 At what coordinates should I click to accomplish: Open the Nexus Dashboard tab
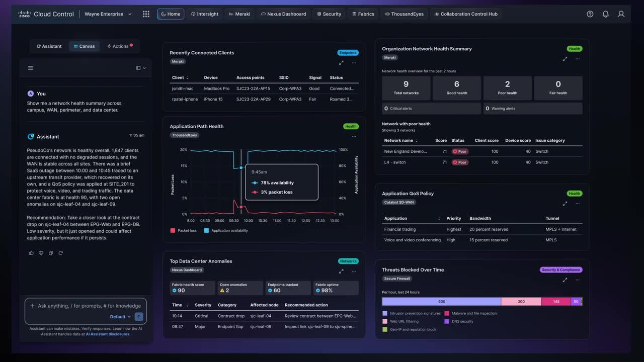[283, 14]
